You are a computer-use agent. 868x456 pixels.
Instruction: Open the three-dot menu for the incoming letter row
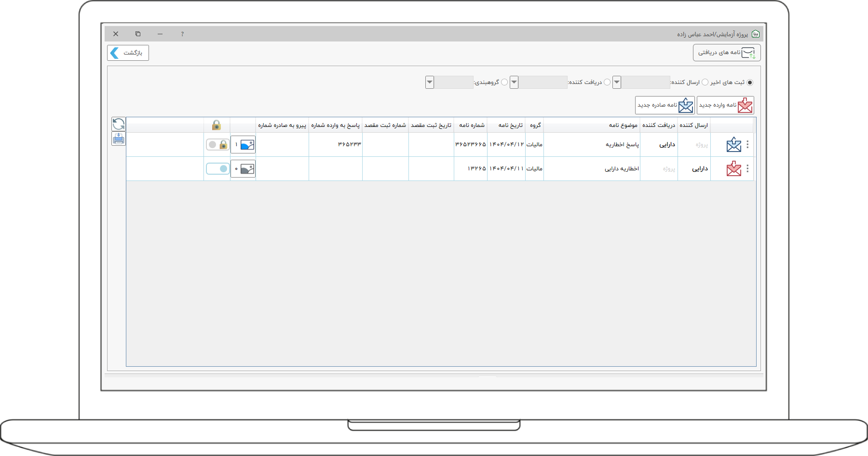(747, 169)
